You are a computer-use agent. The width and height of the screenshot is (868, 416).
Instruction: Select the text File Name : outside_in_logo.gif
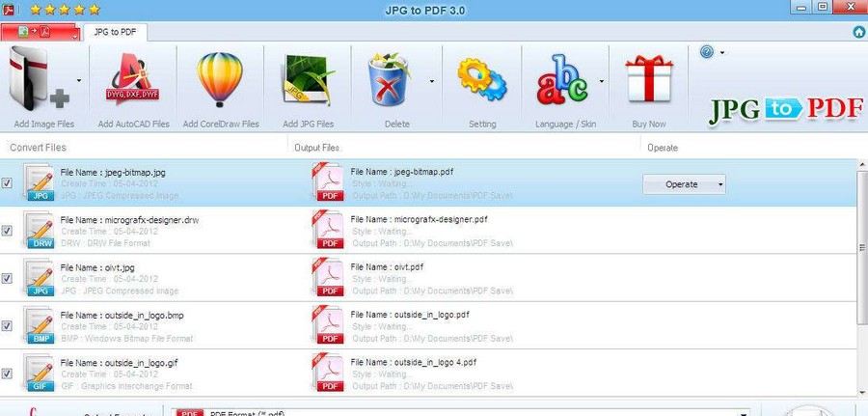click(x=119, y=363)
